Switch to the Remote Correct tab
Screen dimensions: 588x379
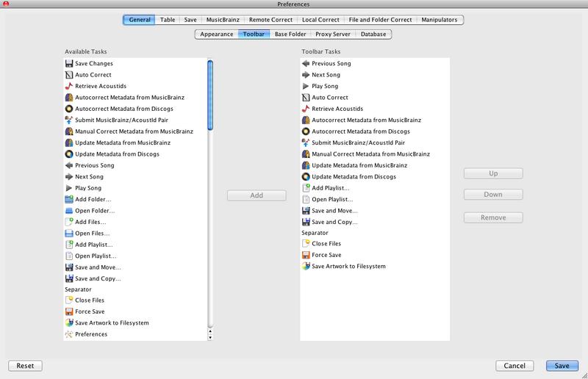pyautogui.click(x=270, y=20)
